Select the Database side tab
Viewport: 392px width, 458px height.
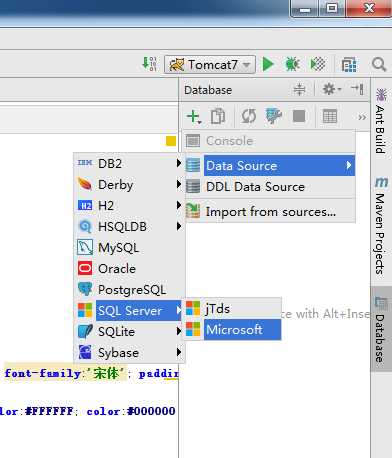tap(381, 329)
